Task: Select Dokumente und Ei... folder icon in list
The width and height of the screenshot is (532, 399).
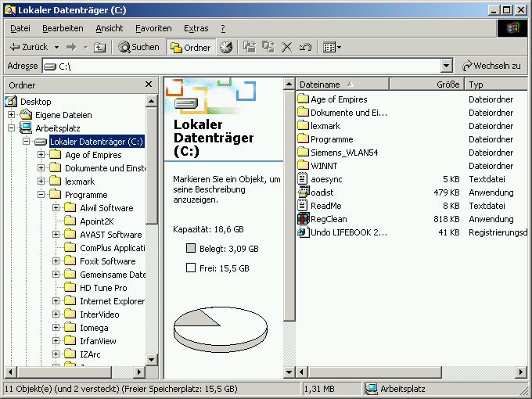Action: coord(303,113)
